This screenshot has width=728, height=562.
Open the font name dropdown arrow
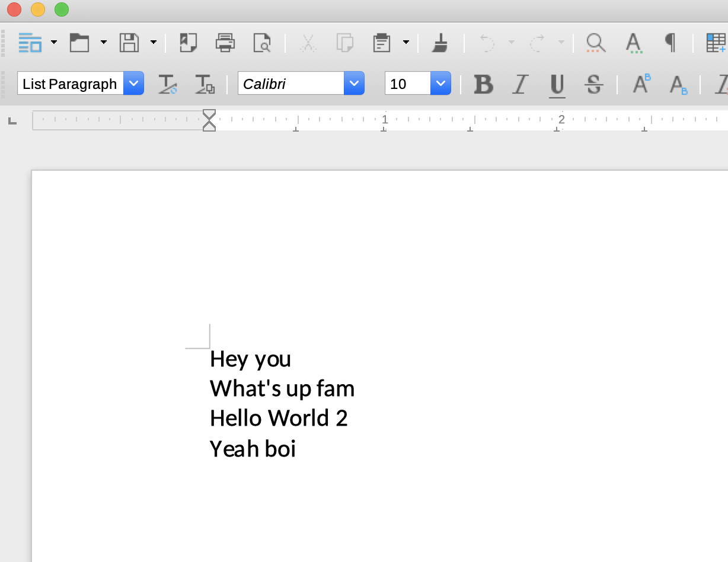coord(354,84)
